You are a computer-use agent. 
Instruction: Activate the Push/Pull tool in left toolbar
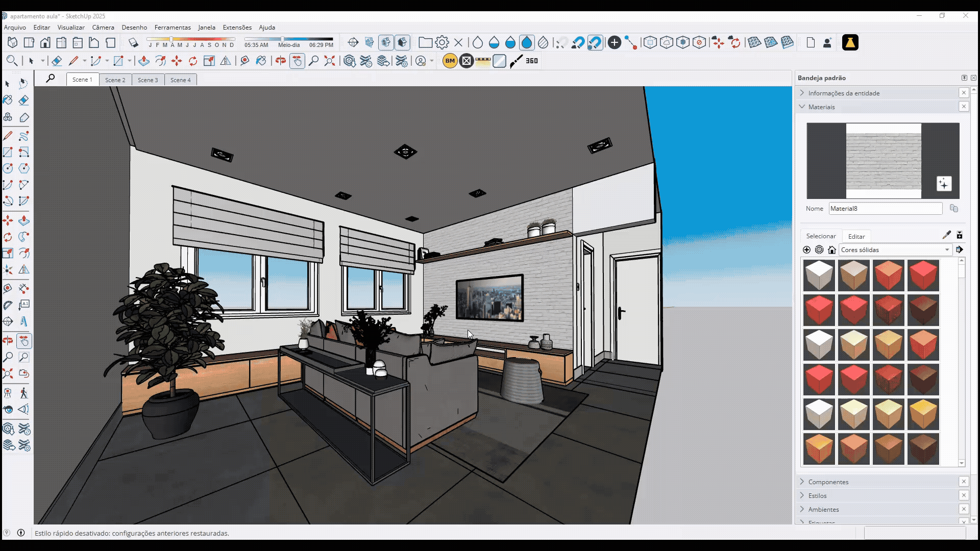(23, 221)
